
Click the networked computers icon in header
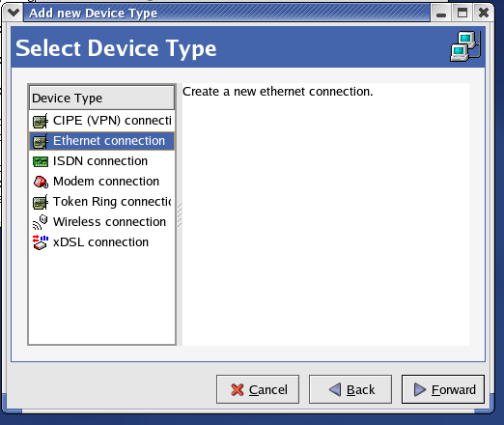point(465,46)
